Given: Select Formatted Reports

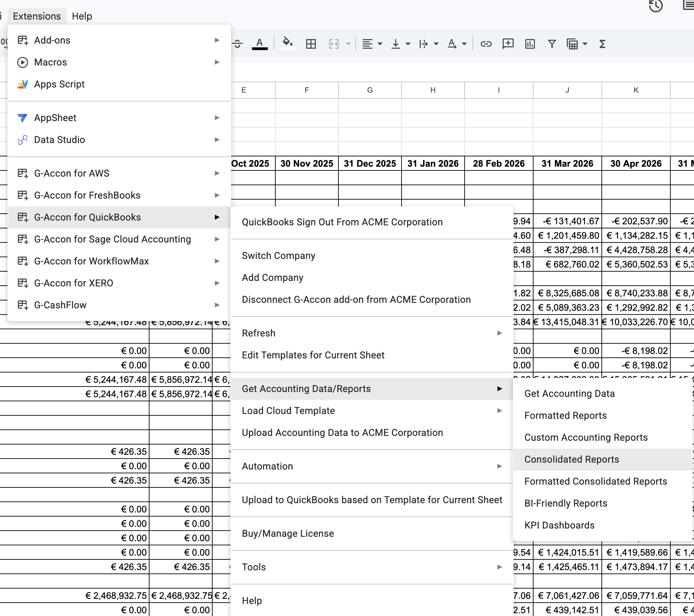Looking at the screenshot, I should [602, 415].
